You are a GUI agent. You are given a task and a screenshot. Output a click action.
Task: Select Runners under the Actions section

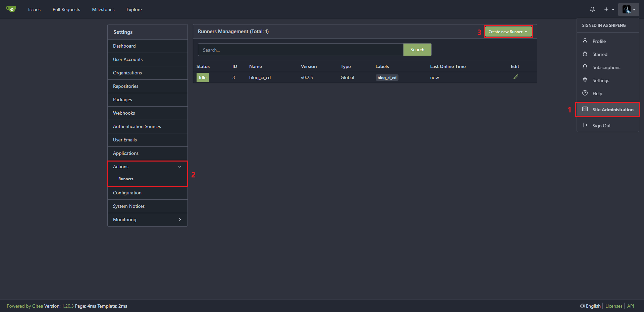coord(126,179)
